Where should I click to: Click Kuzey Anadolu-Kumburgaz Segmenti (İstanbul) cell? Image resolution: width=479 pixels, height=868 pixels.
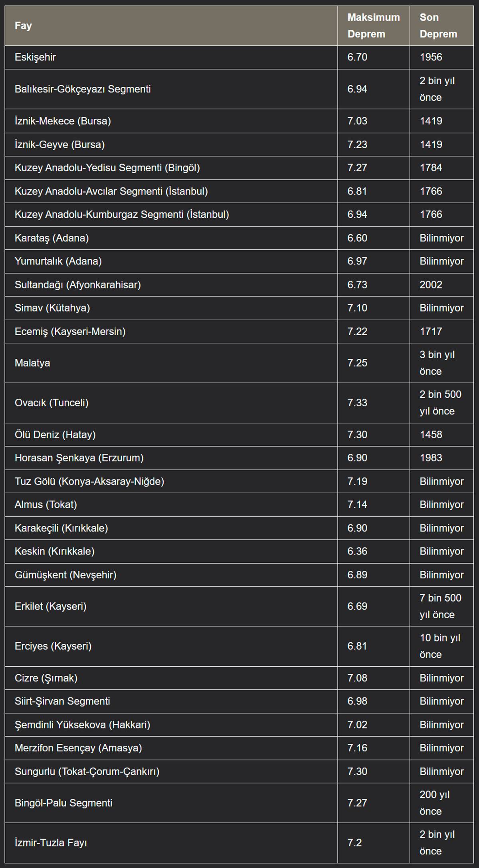tap(122, 215)
